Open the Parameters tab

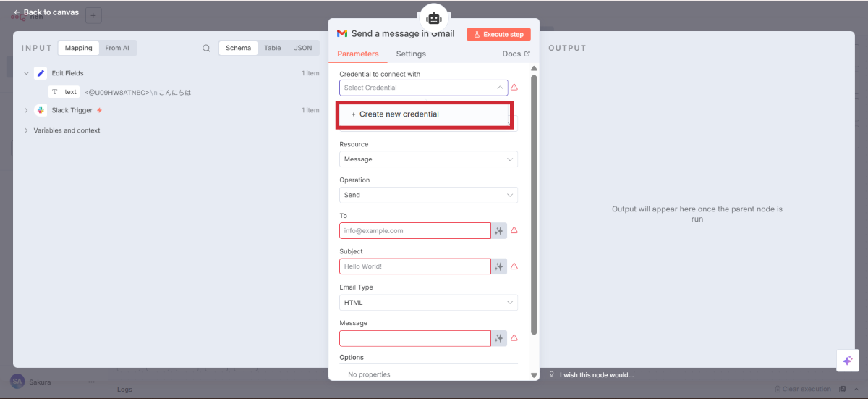(x=358, y=54)
